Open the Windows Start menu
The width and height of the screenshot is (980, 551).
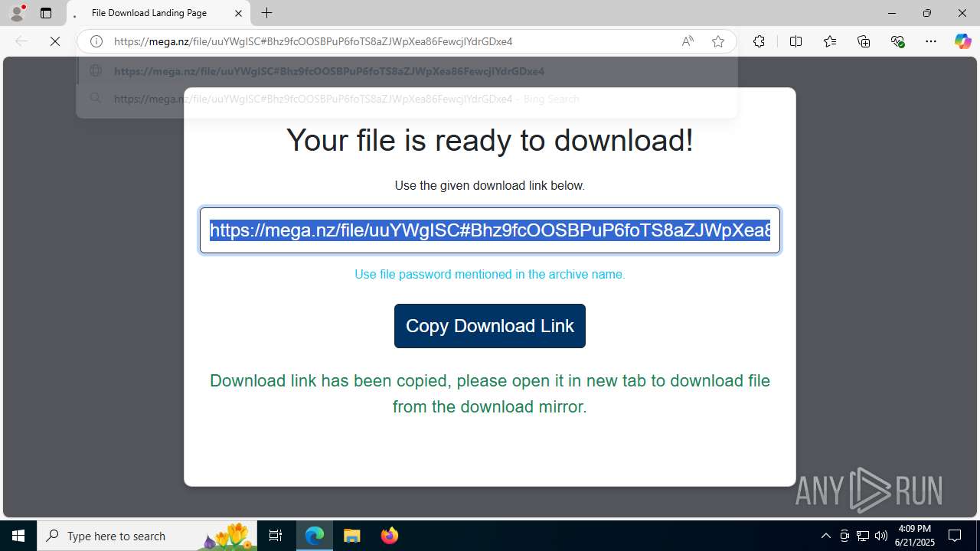18,536
